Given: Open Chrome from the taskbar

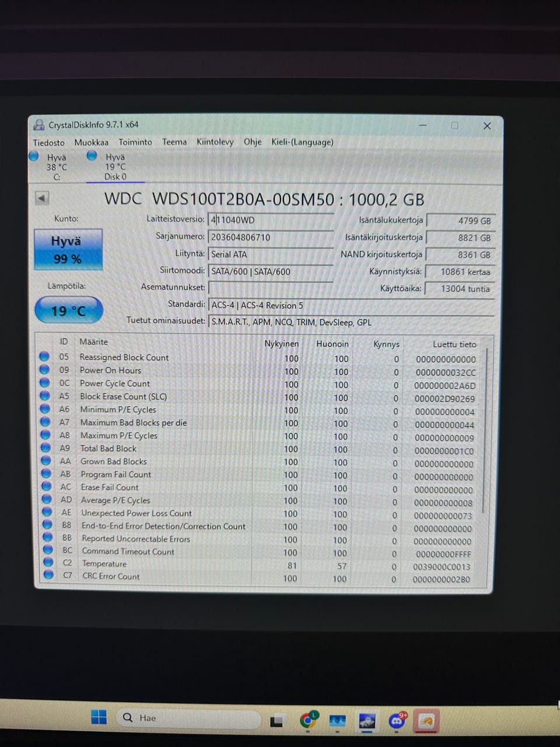Looking at the screenshot, I should point(308,721).
